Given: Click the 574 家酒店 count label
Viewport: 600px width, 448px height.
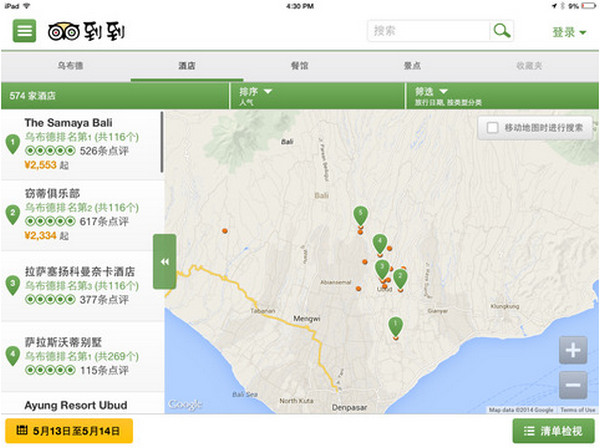Looking at the screenshot, I should (x=33, y=96).
